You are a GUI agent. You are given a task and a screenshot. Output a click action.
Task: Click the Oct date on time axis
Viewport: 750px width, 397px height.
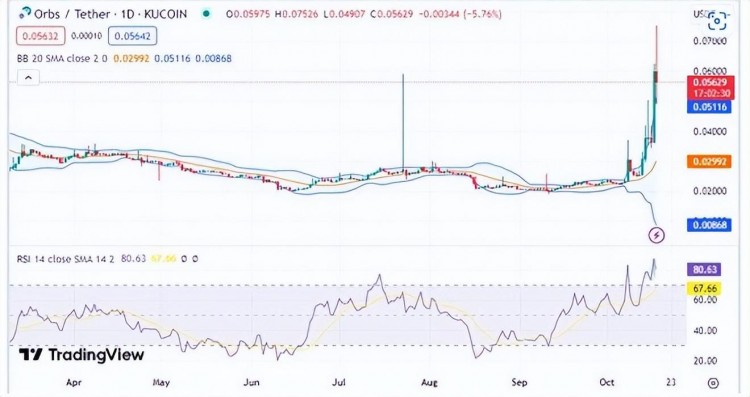click(607, 382)
